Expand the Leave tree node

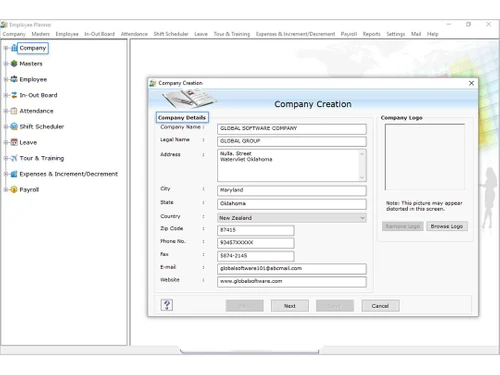coord(6,142)
